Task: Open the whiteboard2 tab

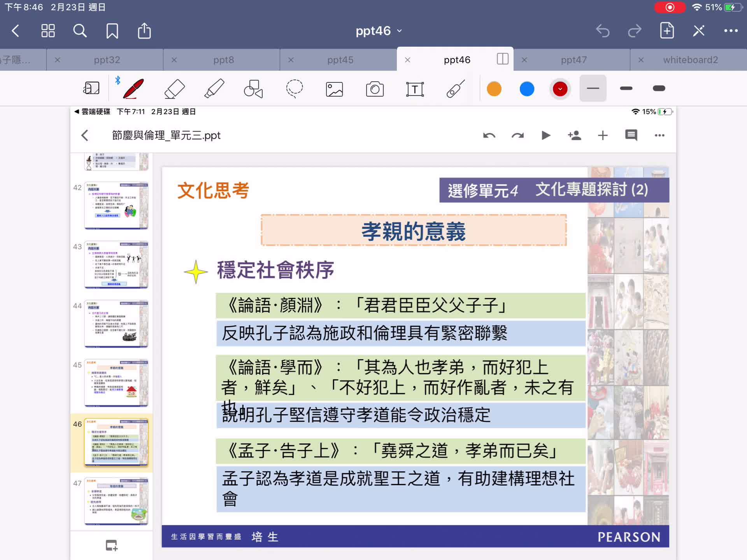Action: tap(691, 59)
